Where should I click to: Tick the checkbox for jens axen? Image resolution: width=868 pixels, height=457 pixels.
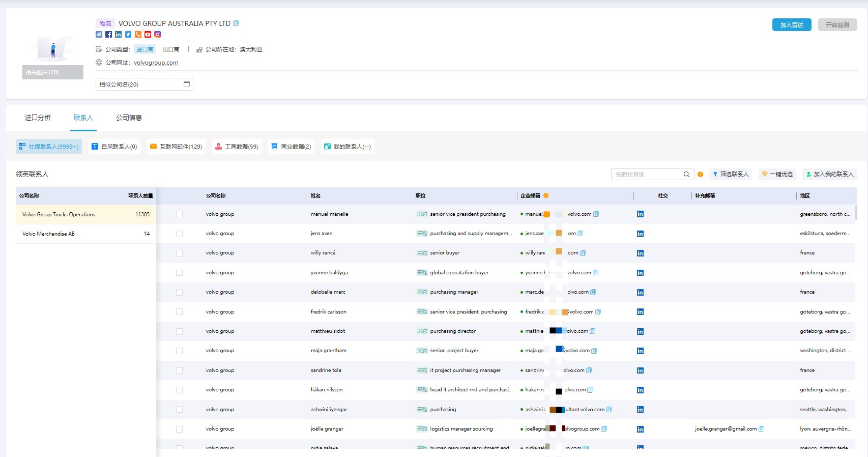point(179,234)
